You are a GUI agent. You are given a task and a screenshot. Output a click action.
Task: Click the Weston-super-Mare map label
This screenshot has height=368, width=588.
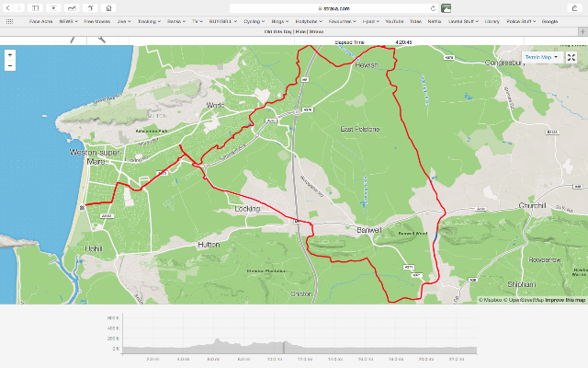point(96,157)
